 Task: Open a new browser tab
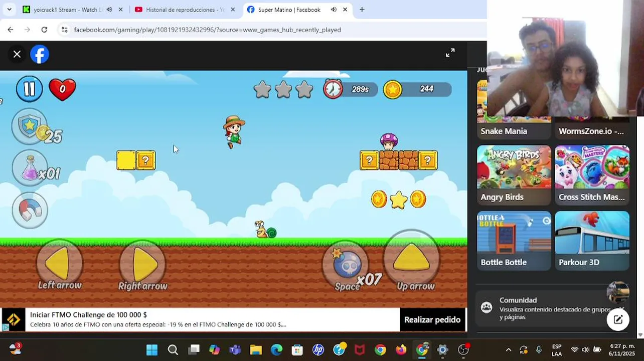(x=362, y=10)
